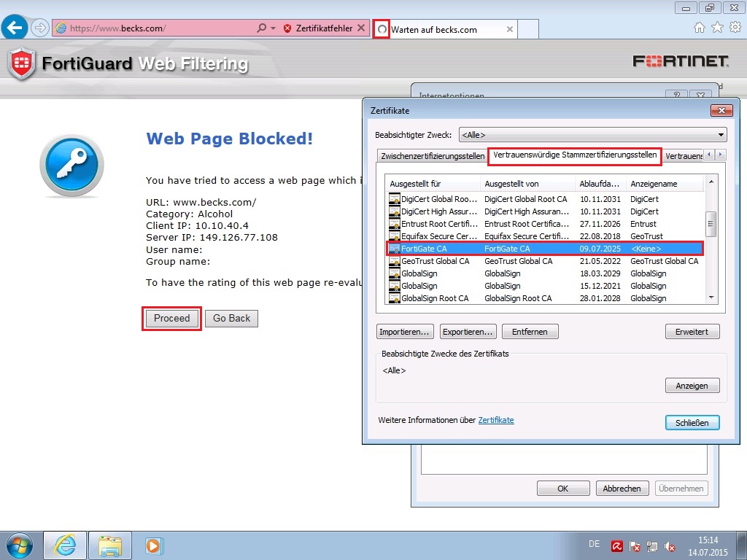Click the Action Center flag tray icon
This screenshot has height=560, width=747.
[x=635, y=546]
